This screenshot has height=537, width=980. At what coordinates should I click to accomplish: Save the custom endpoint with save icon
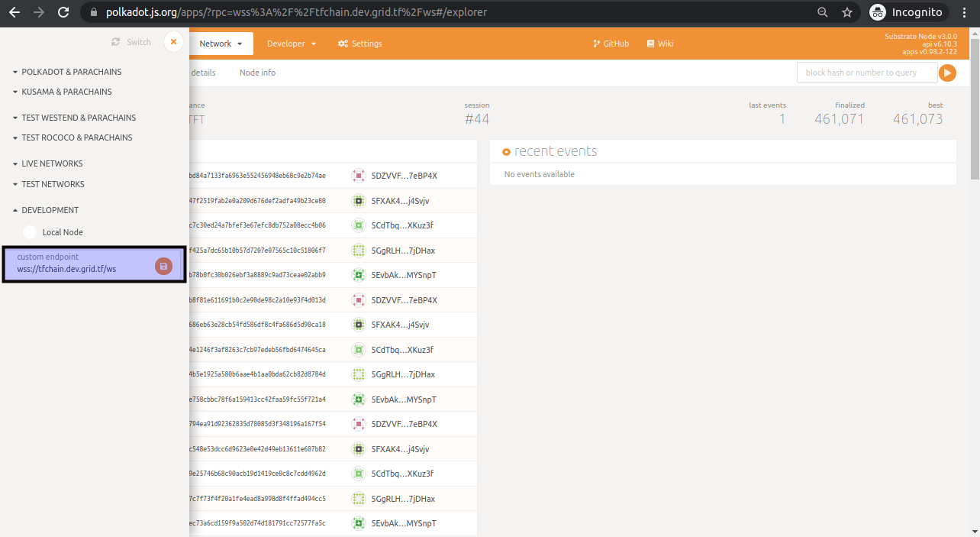tap(163, 266)
